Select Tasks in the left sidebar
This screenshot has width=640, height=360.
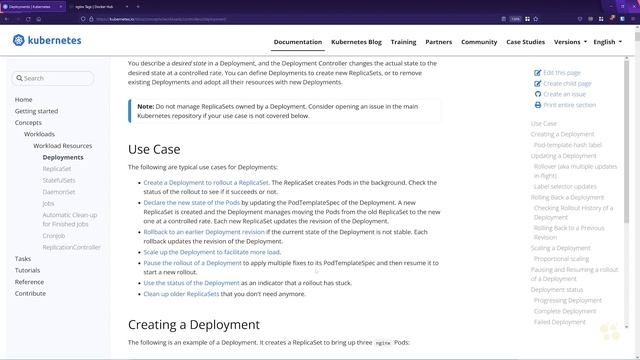[23, 258]
